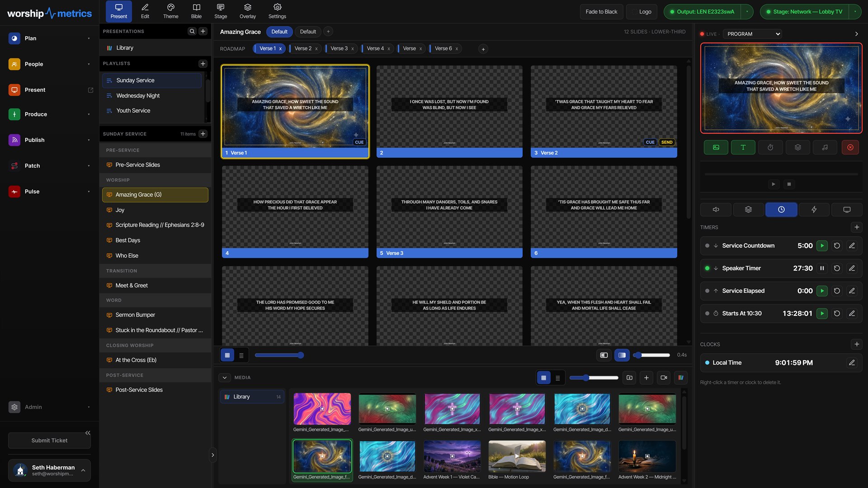This screenshot has width=868, height=488.
Task: Adjust the media thumbnail size slider
Action: (x=594, y=378)
